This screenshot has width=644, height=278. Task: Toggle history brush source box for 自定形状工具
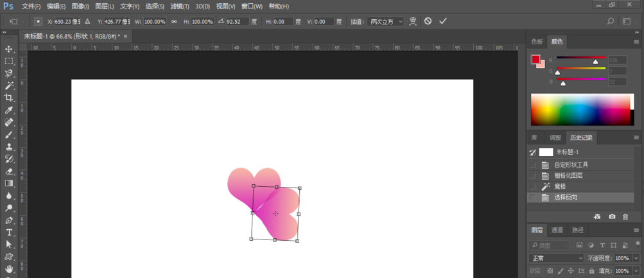532,164
